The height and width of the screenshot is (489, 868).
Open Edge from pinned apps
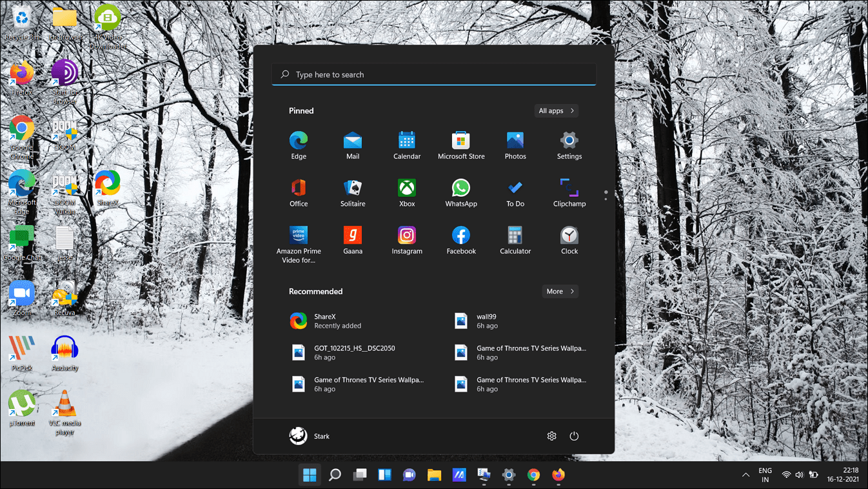coord(299,146)
